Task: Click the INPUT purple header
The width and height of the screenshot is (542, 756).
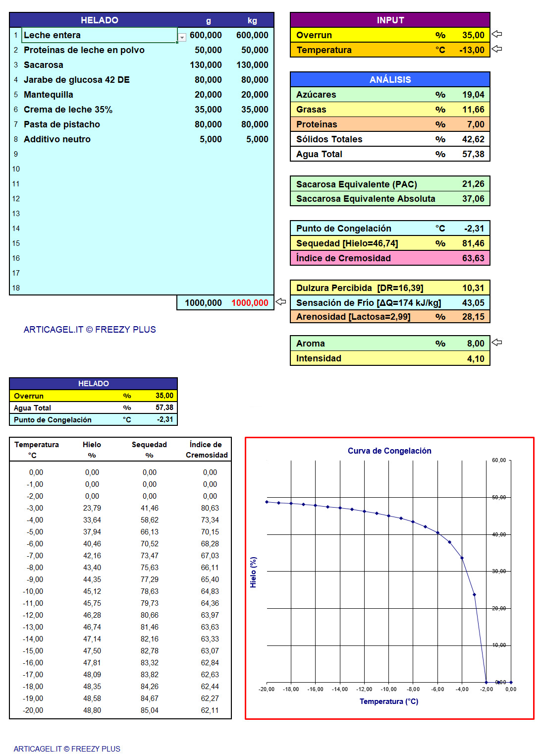Action: coord(390,20)
